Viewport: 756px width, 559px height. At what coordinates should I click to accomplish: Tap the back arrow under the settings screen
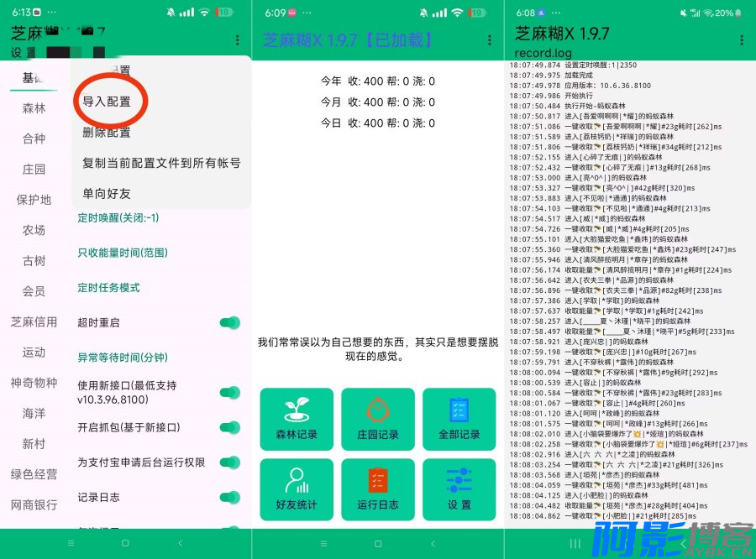click(181, 543)
